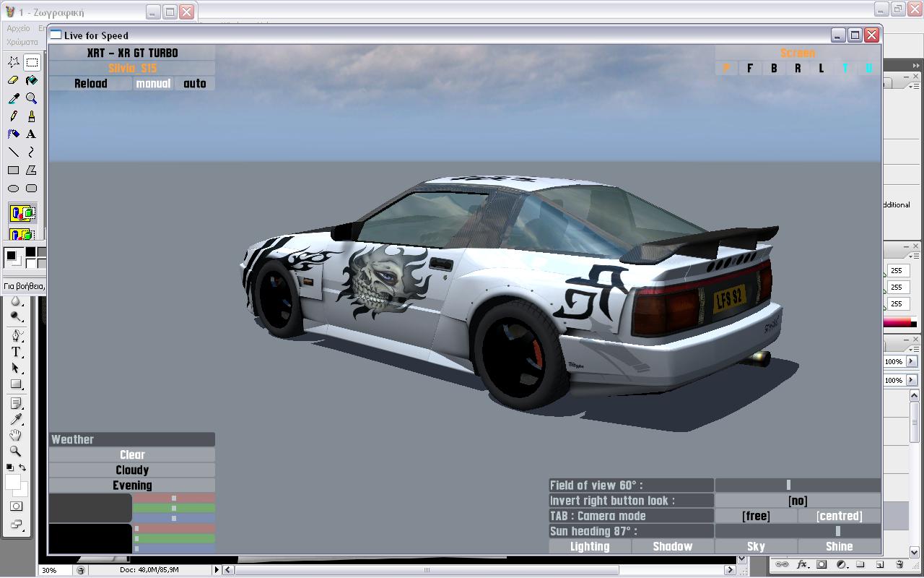Viewport: 924px width, 578px height.
Task: Choose the Curve tool in Paint
Action: [32, 152]
